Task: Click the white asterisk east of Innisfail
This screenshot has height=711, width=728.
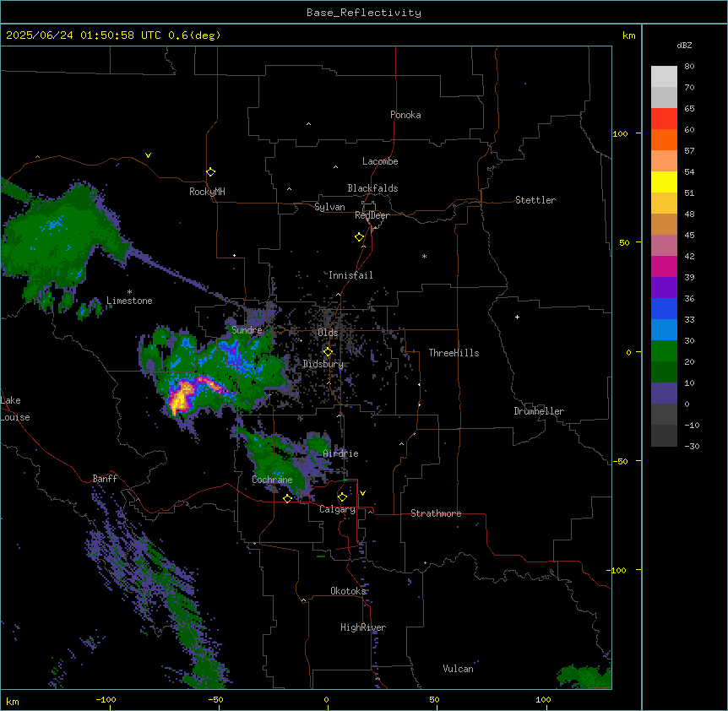Action: 424,256
